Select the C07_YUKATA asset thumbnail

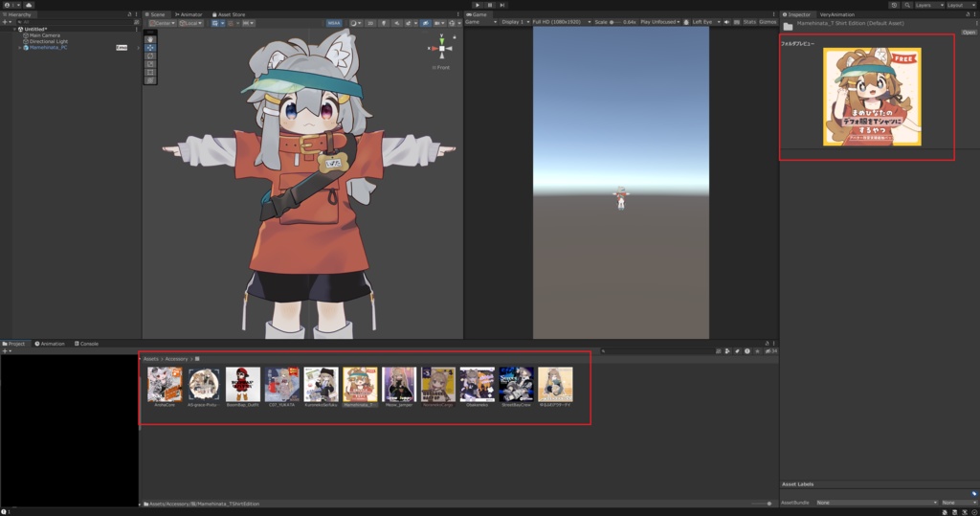282,385
